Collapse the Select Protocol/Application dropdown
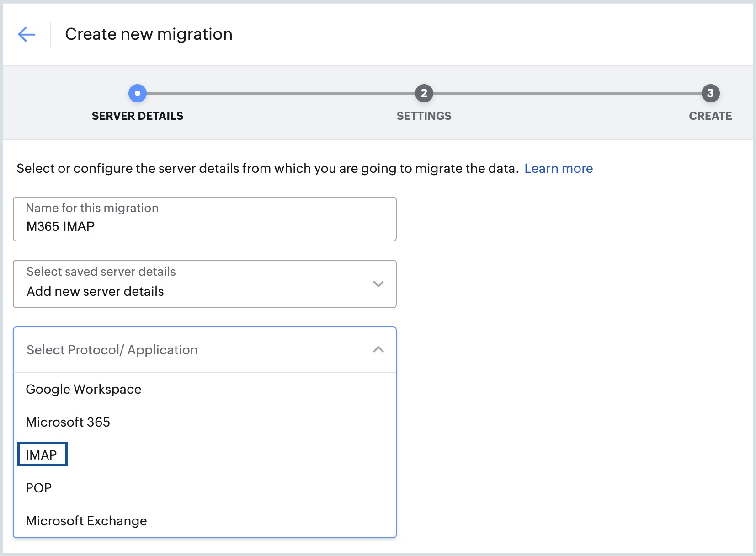756x556 pixels. 378,349
